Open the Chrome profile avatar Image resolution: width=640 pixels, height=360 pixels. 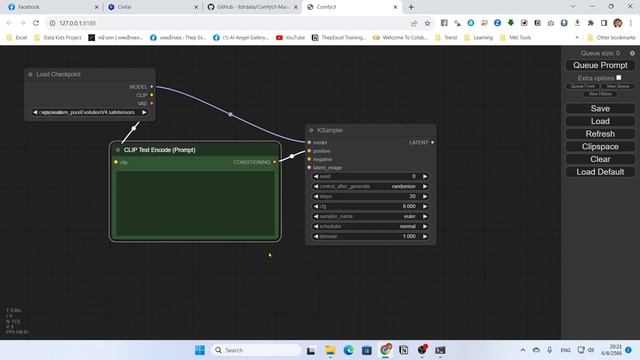tap(618, 23)
